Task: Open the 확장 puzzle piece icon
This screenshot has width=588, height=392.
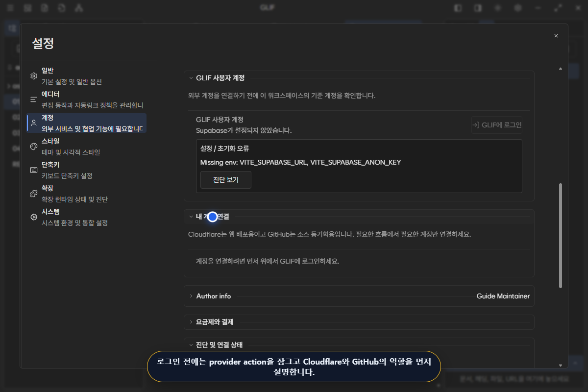Action: (33, 194)
